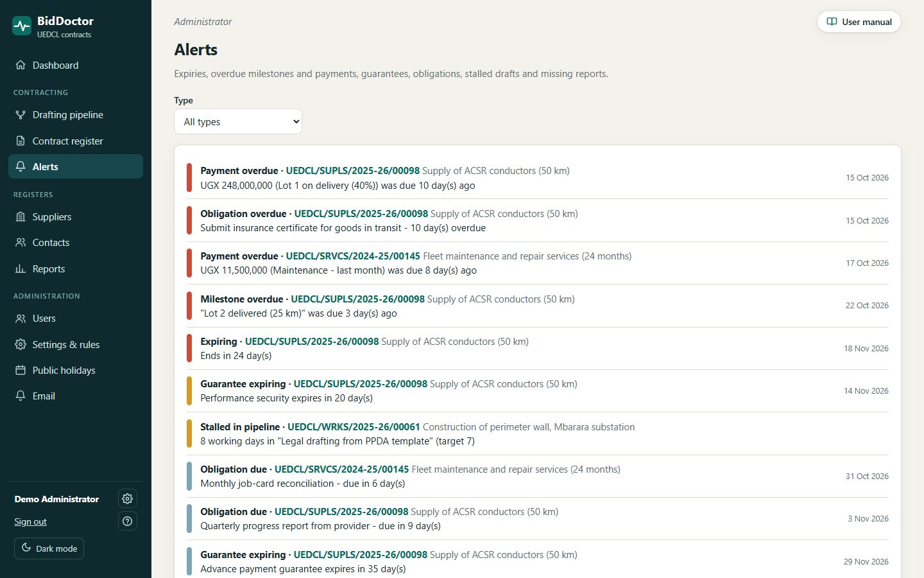Open the Contract register page
The width and height of the screenshot is (924, 578).
point(76,141)
